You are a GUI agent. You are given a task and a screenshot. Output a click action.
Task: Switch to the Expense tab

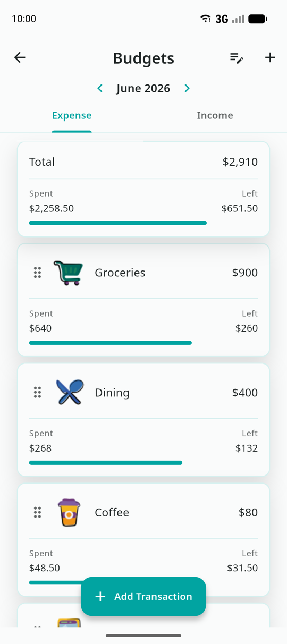[72, 116]
